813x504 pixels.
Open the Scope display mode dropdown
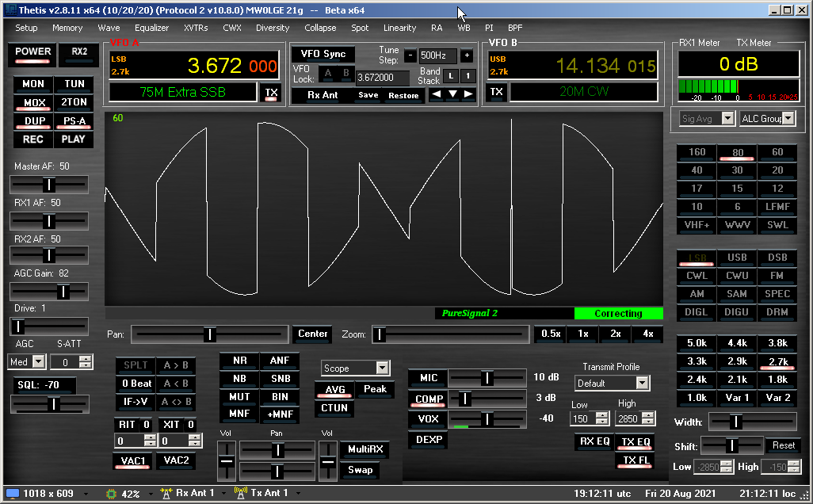point(383,368)
